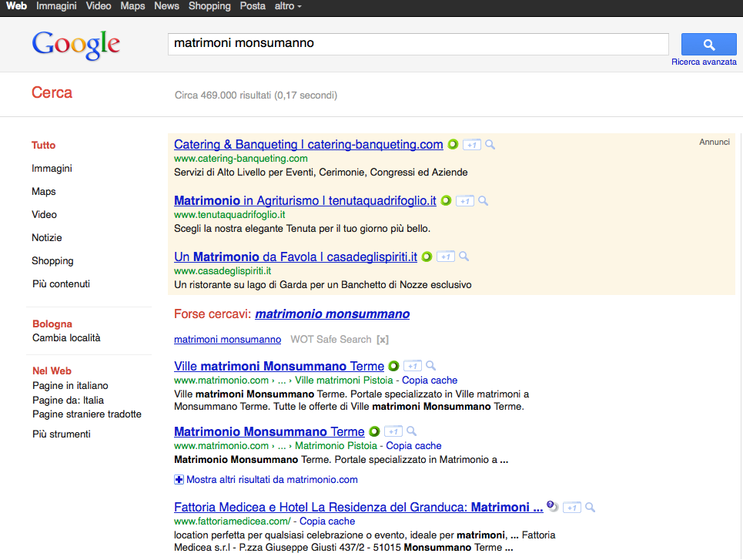Select Web in the top bar
This screenshot has height=560, width=743.
pyautogui.click(x=17, y=6)
